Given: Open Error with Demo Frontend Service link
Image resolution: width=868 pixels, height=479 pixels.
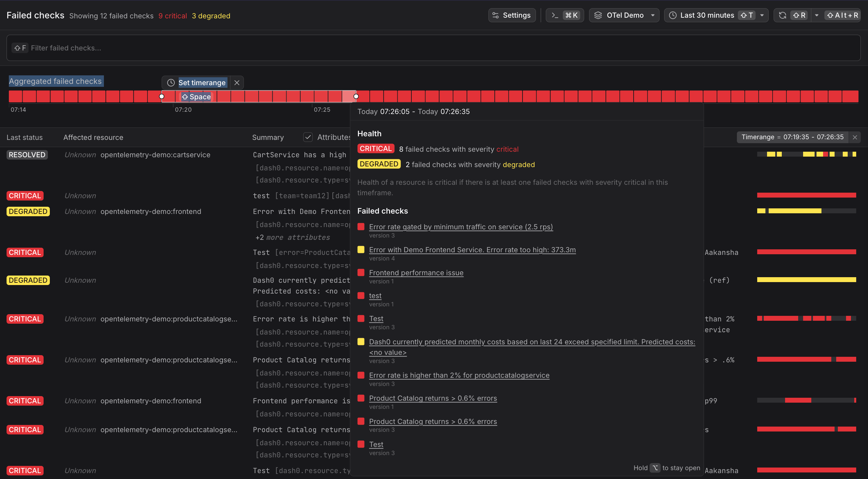Looking at the screenshot, I should (x=472, y=250).
